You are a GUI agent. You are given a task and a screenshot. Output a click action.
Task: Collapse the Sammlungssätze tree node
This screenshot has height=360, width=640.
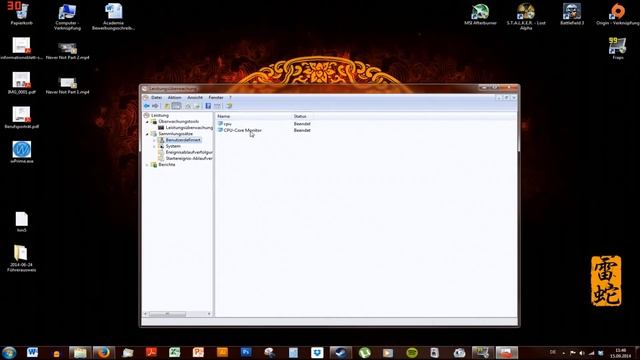click(x=147, y=134)
